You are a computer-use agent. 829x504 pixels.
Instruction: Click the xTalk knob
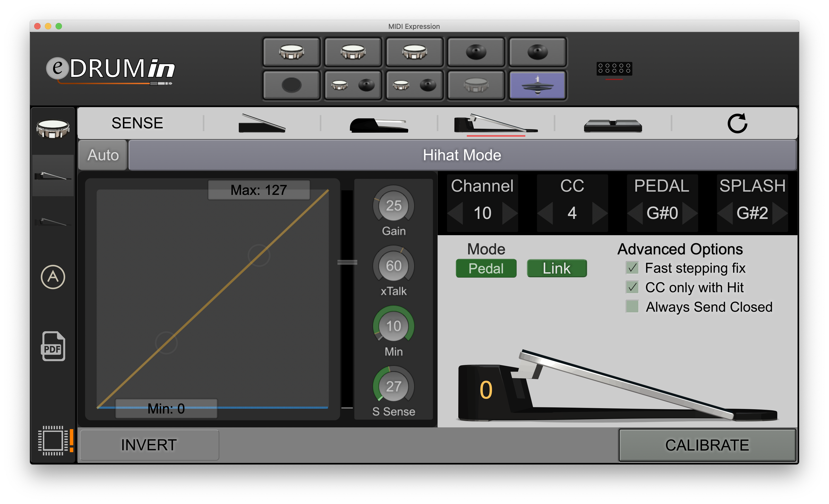393,266
